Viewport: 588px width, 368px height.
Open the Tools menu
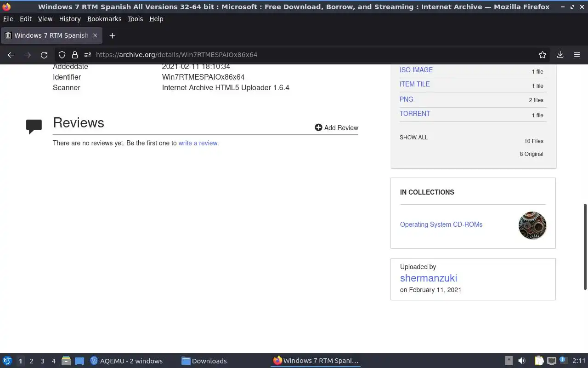tap(136, 19)
